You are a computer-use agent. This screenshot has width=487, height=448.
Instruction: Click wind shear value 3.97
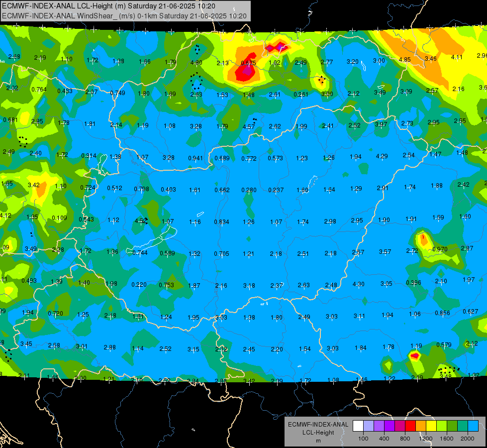(381, 124)
